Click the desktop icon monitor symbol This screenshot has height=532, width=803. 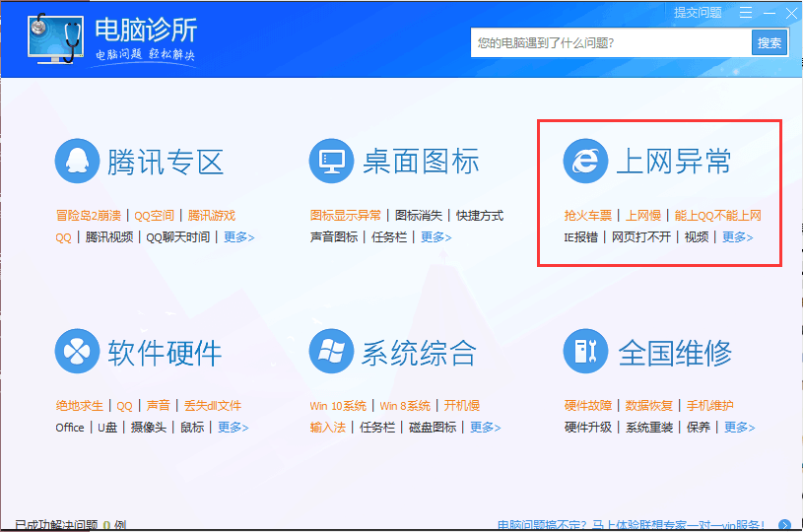(331, 161)
